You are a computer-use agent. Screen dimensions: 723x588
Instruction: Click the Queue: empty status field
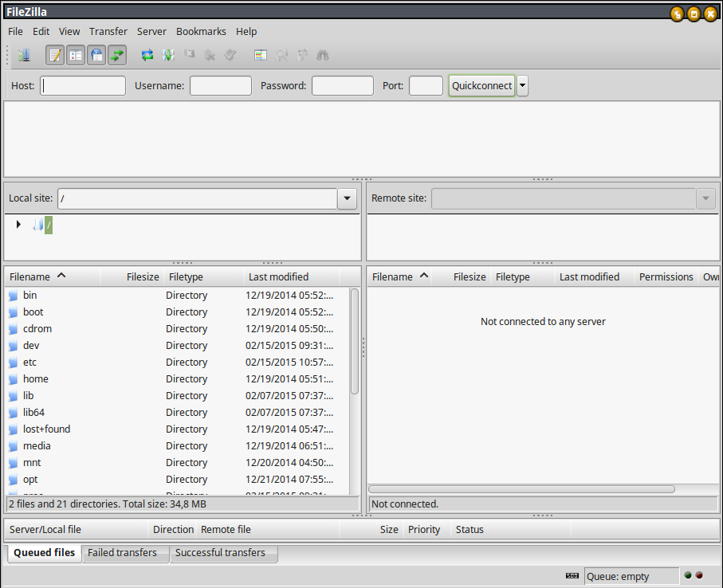[x=631, y=576]
